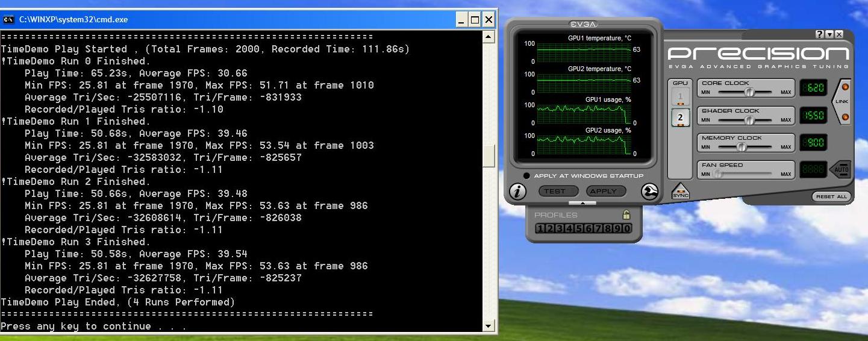Select profile slot 9
Viewport: 868px width, 341px height.
click(617, 228)
